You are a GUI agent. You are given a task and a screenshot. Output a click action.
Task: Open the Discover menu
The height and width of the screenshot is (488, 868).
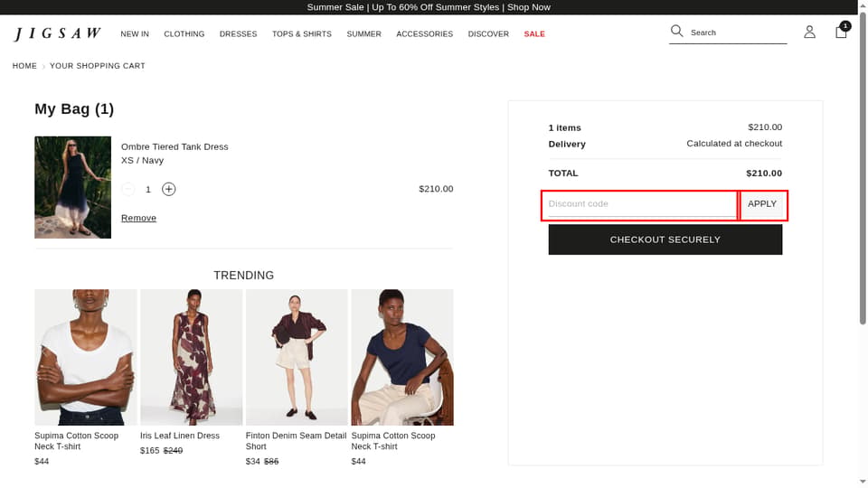click(488, 33)
